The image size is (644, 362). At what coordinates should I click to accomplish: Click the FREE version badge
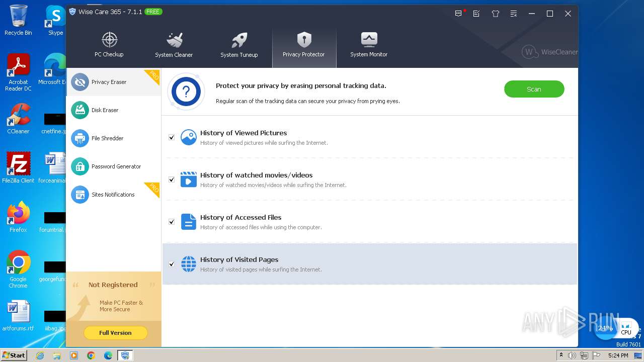coord(153,12)
